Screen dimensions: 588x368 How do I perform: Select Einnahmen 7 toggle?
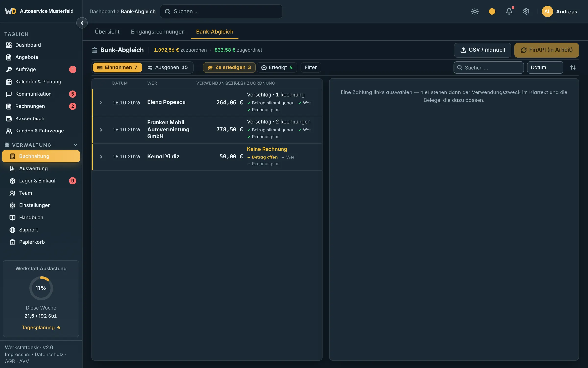pos(117,67)
